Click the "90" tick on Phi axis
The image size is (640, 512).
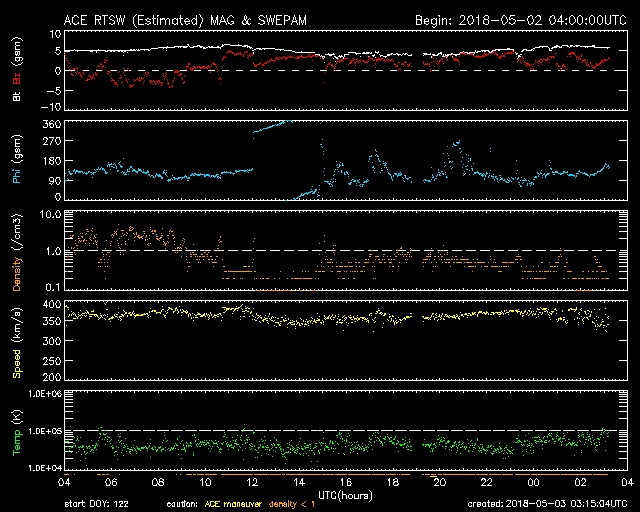(x=55, y=181)
